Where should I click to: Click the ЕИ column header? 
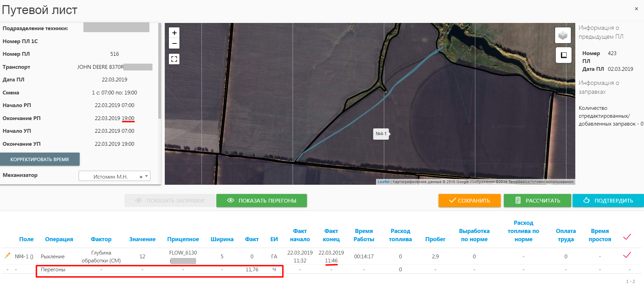coord(274,239)
